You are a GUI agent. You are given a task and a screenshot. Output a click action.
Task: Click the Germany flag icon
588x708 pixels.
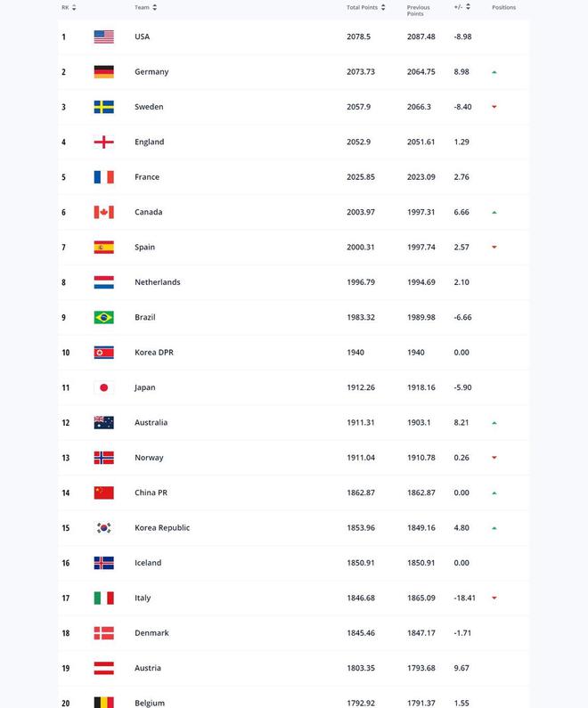pyautogui.click(x=103, y=72)
